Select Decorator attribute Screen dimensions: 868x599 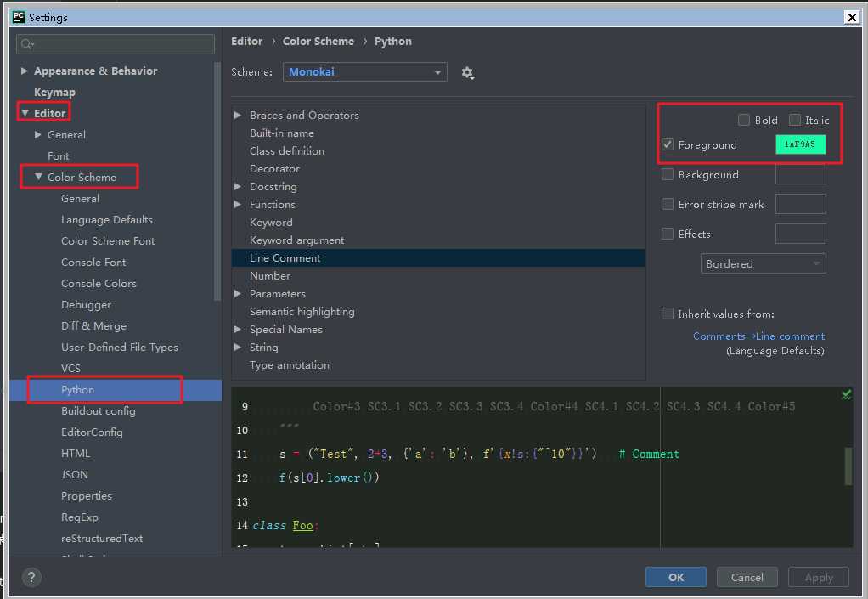point(274,169)
